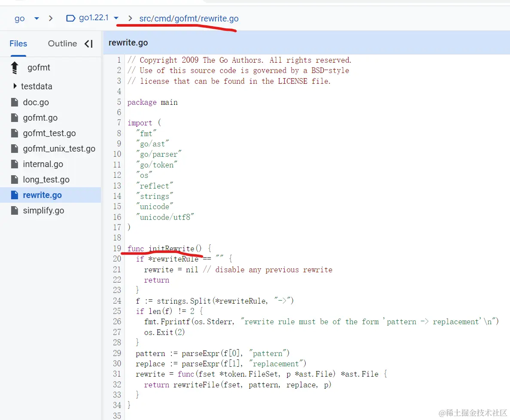Click the "go/token" import string
This screenshot has width=510, height=420.
[x=156, y=165]
